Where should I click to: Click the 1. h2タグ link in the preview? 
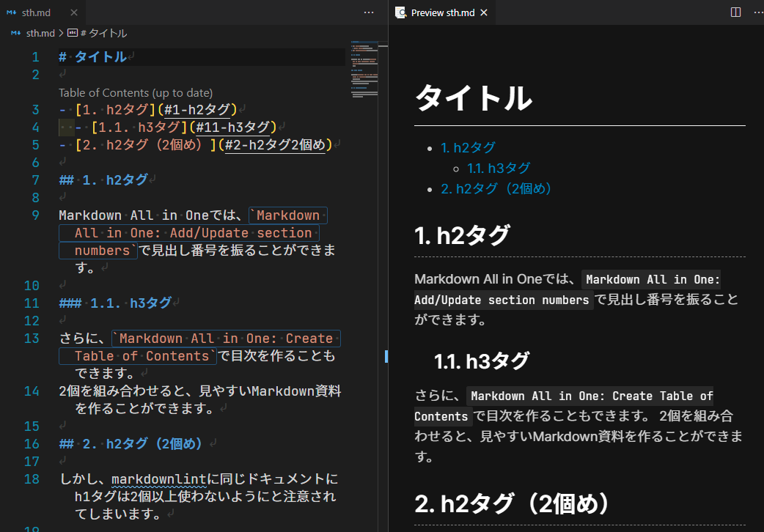tap(468, 147)
